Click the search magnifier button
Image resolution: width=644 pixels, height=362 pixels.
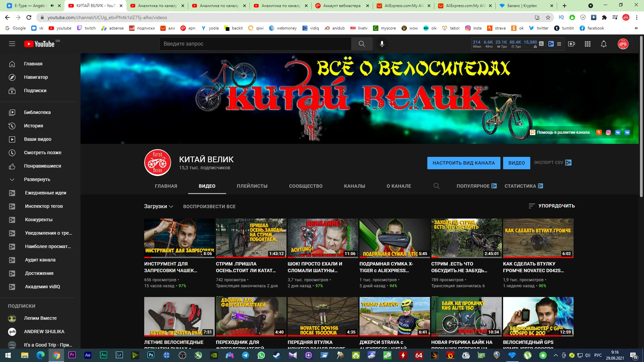click(x=362, y=44)
